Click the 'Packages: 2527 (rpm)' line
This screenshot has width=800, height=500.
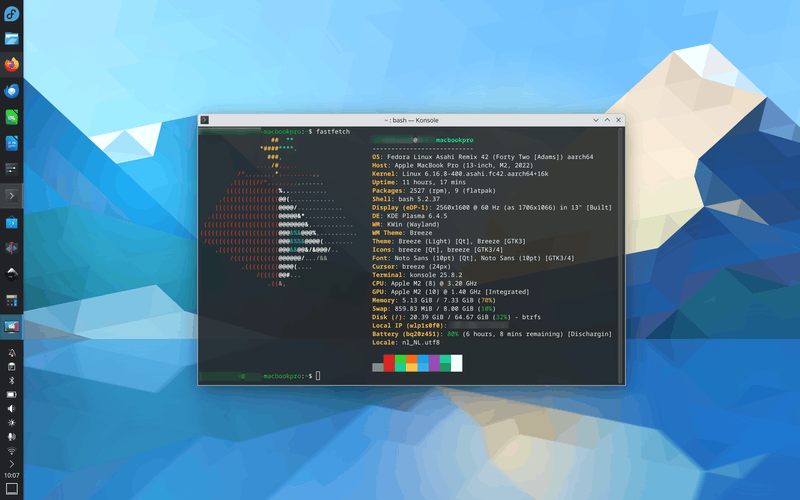click(434, 191)
